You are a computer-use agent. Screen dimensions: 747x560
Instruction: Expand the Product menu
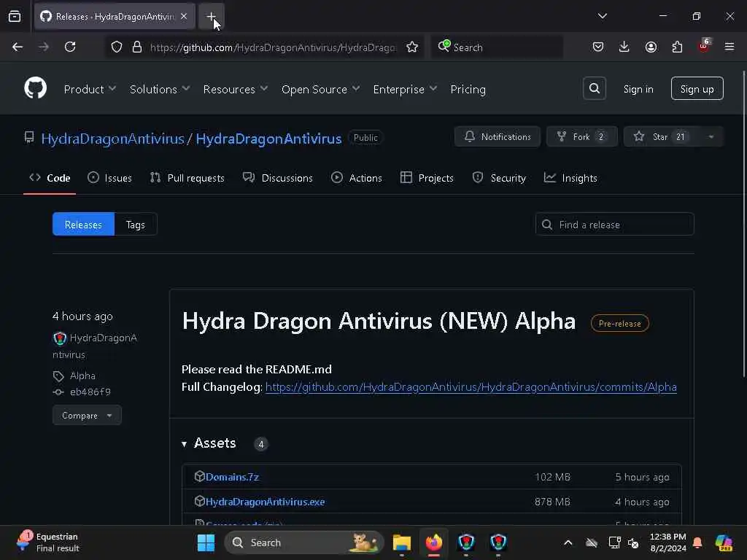click(90, 89)
